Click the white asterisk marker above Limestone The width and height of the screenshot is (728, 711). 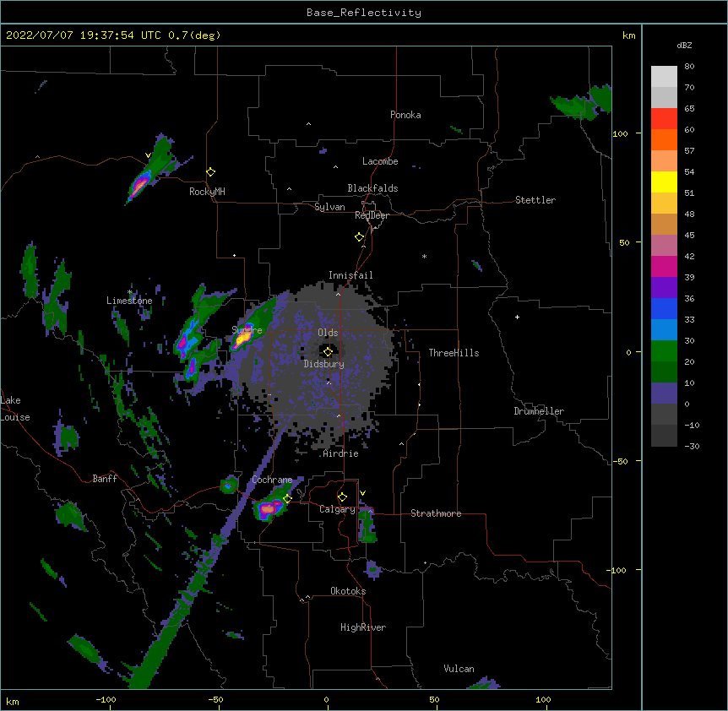tap(130, 292)
